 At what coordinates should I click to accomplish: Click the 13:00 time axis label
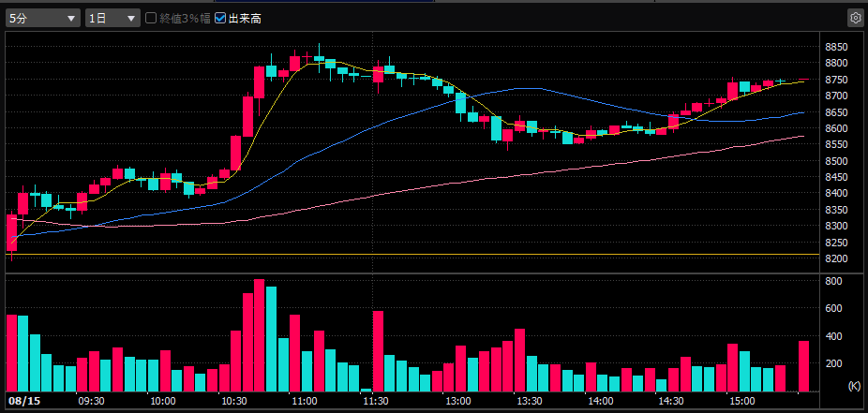459,400
